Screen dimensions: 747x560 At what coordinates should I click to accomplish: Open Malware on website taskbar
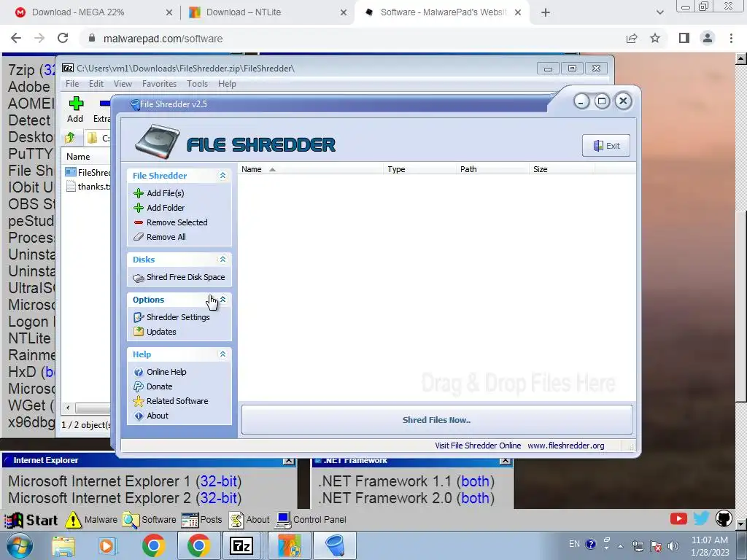(91, 520)
